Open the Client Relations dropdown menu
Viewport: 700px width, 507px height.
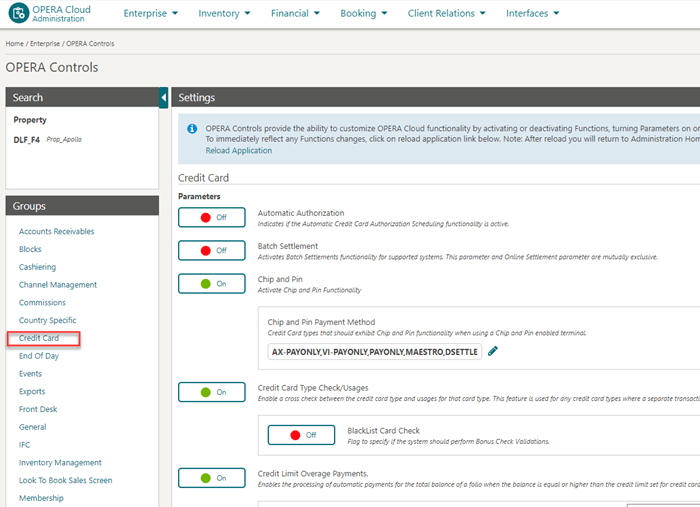point(446,13)
